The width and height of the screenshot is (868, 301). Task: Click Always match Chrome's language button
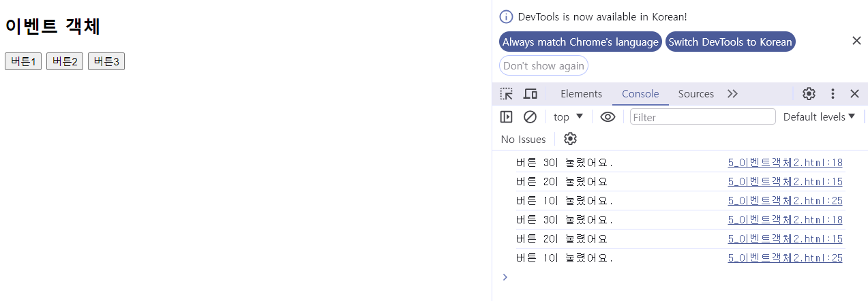point(580,42)
